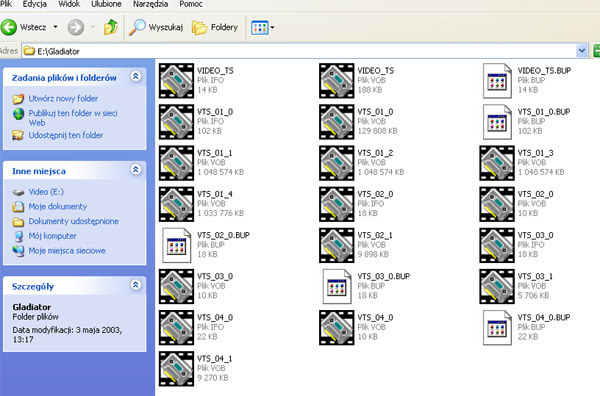
Task: Select VTS_03_0 IFO 18 KB icon
Action: click(x=497, y=245)
